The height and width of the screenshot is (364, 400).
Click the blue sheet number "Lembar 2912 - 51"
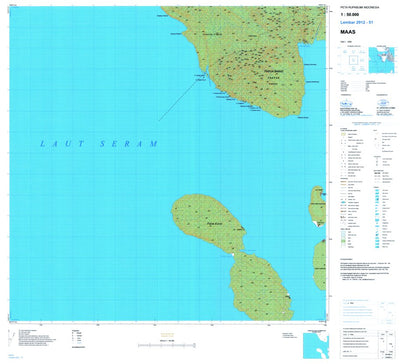[x=356, y=22]
